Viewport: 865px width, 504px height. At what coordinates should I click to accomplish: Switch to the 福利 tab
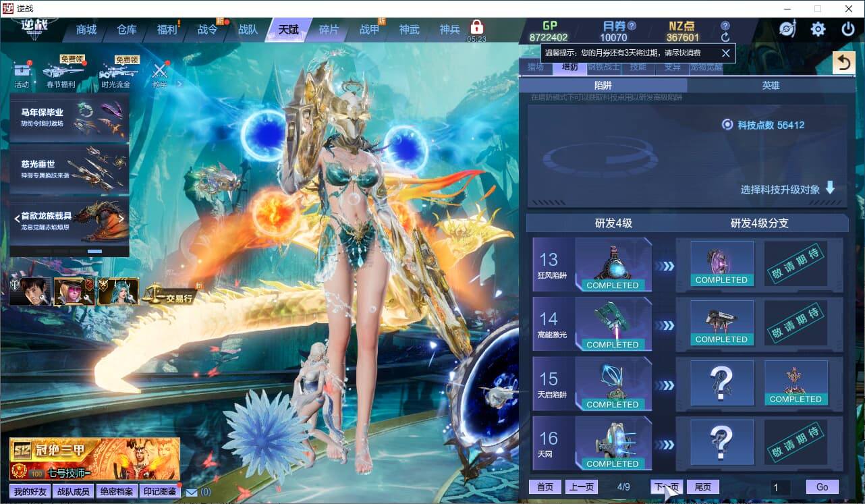167,30
